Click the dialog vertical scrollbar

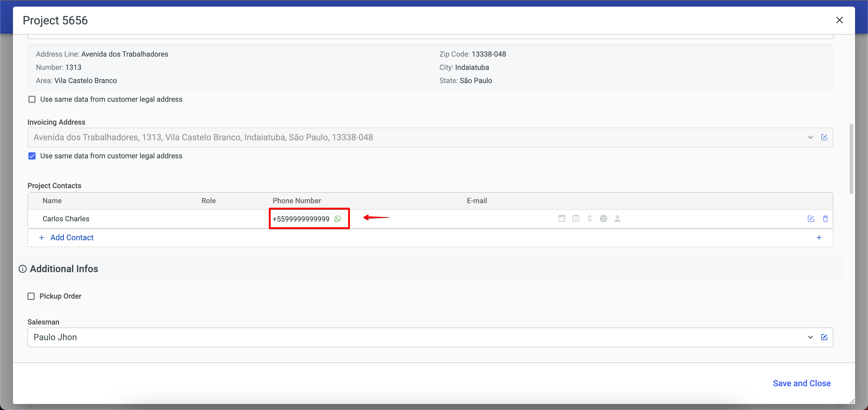tap(851, 159)
